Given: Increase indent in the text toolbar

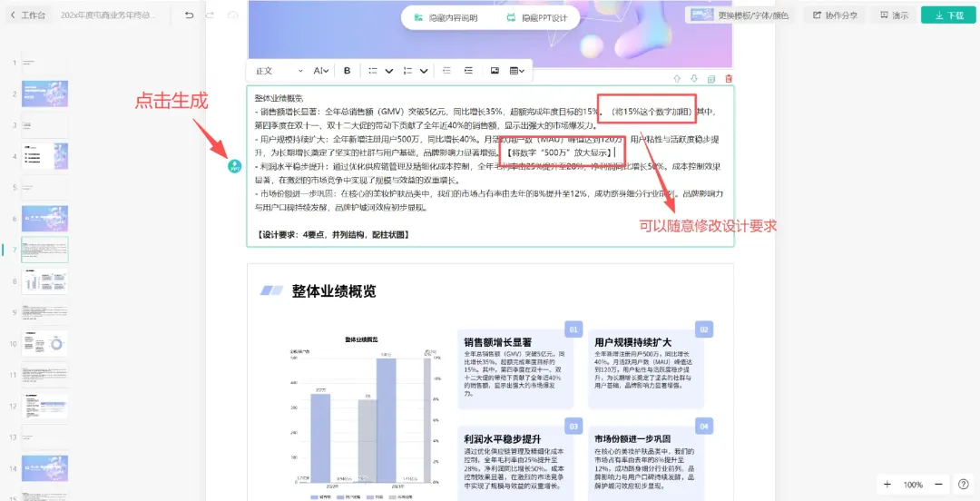Looking at the screenshot, I should pyautogui.click(x=468, y=71).
